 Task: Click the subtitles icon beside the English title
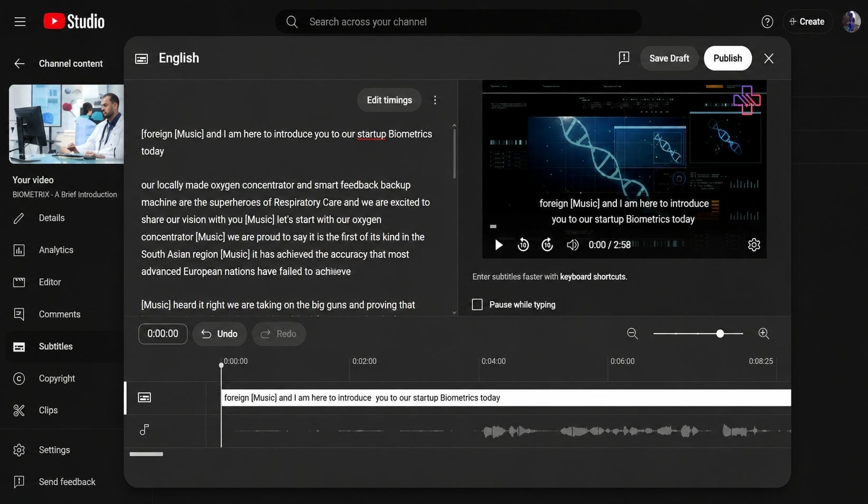pyautogui.click(x=141, y=59)
